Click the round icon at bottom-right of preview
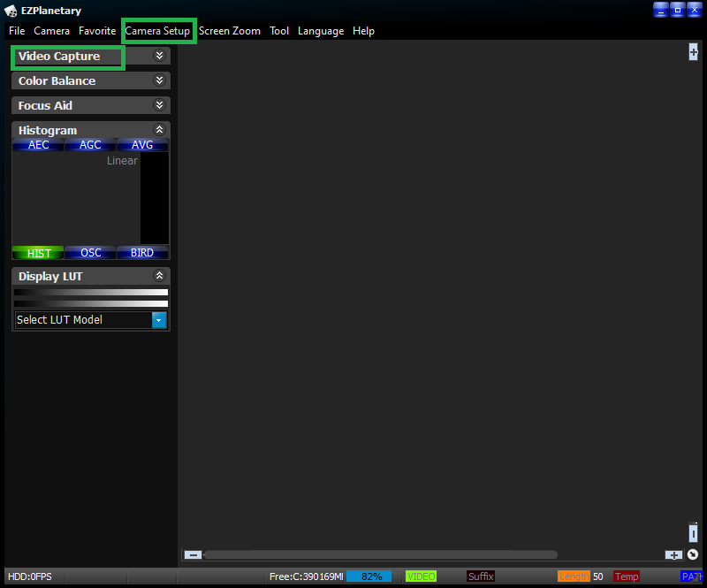The image size is (707, 588). [x=693, y=555]
